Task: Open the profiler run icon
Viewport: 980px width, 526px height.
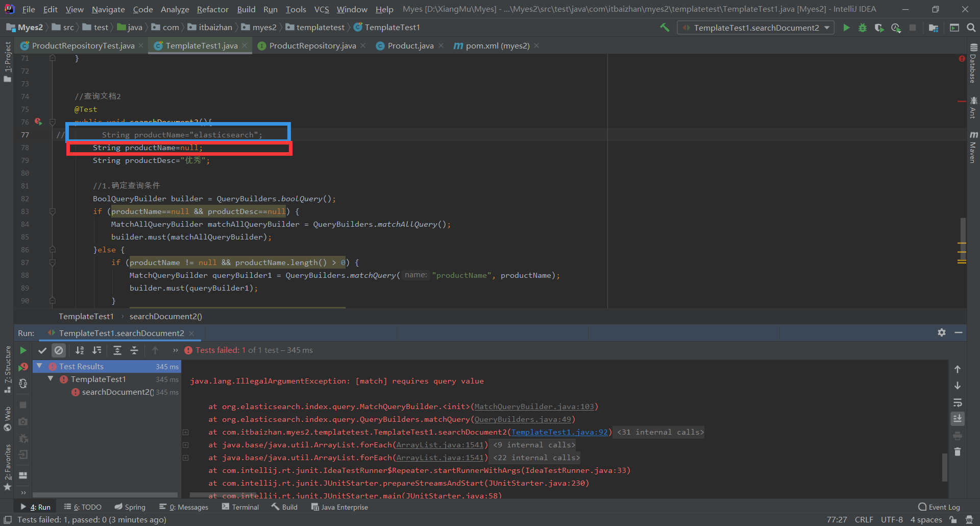Action: (896, 28)
